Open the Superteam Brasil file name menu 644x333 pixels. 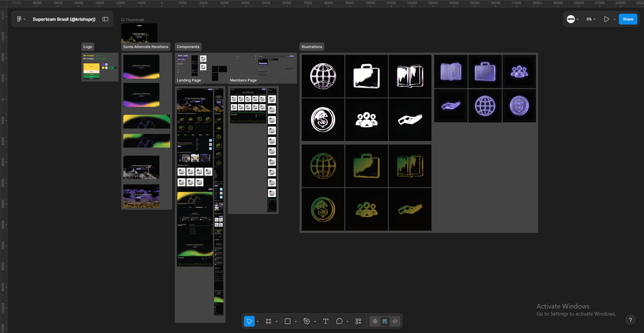(x=64, y=19)
